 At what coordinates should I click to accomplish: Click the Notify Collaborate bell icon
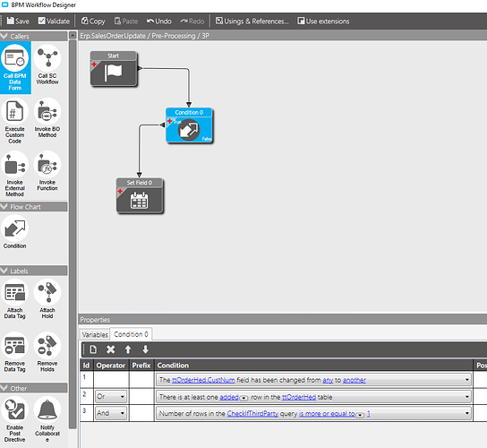(47, 409)
